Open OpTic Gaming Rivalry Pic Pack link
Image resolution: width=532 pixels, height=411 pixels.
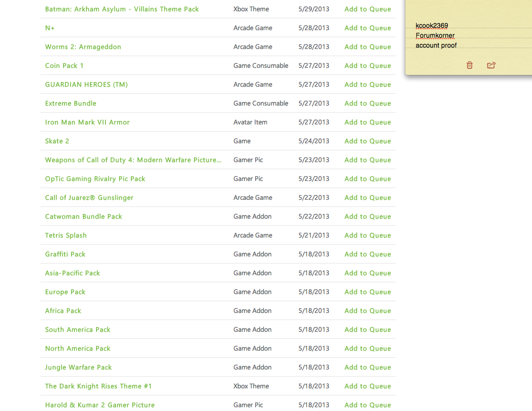click(x=95, y=179)
